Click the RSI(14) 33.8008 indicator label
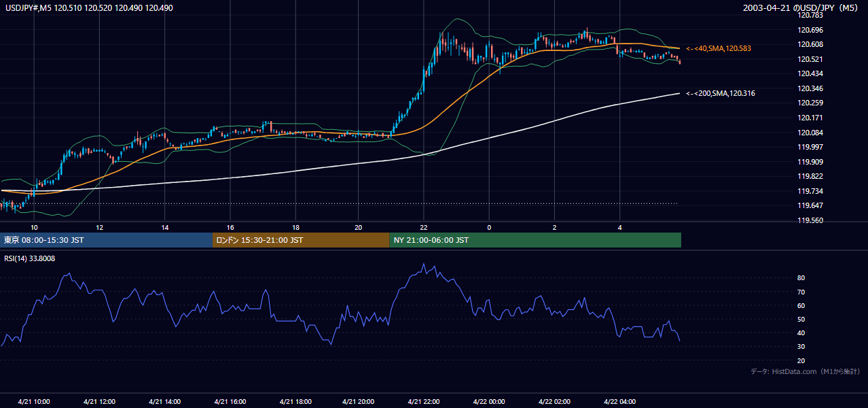 30,258
